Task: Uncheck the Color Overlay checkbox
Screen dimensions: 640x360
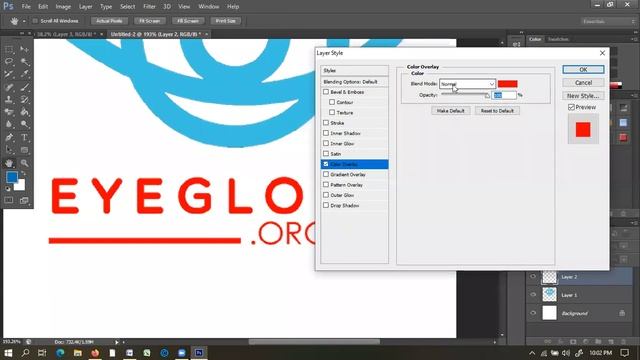Action: [x=326, y=164]
